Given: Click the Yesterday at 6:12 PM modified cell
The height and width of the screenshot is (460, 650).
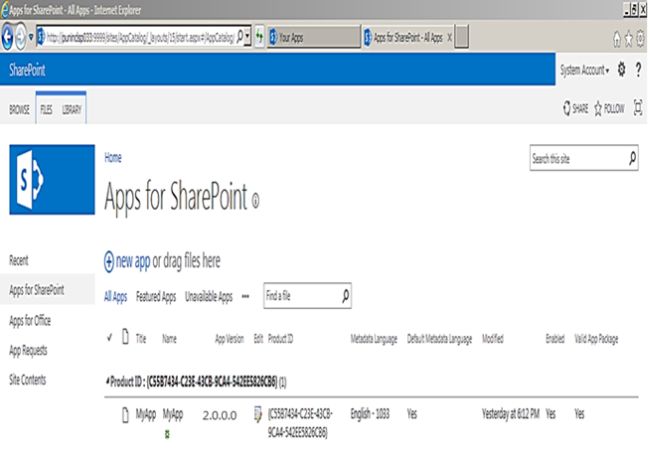Looking at the screenshot, I should tap(511, 414).
